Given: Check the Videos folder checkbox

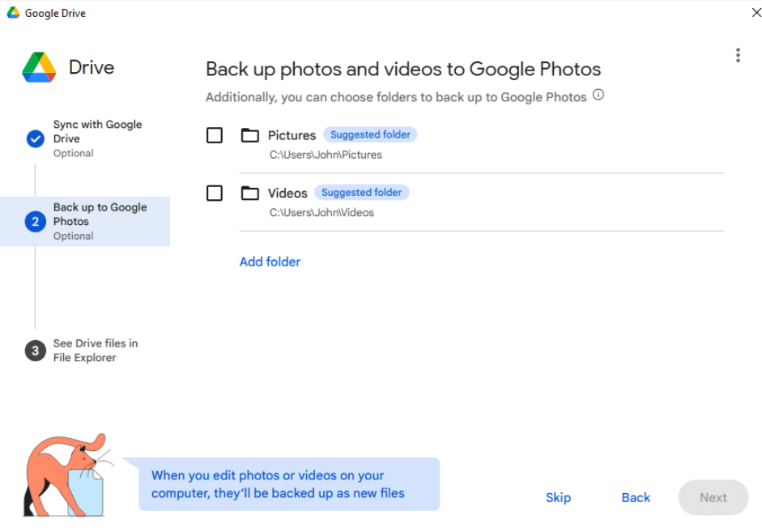Looking at the screenshot, I should [215, 194].
